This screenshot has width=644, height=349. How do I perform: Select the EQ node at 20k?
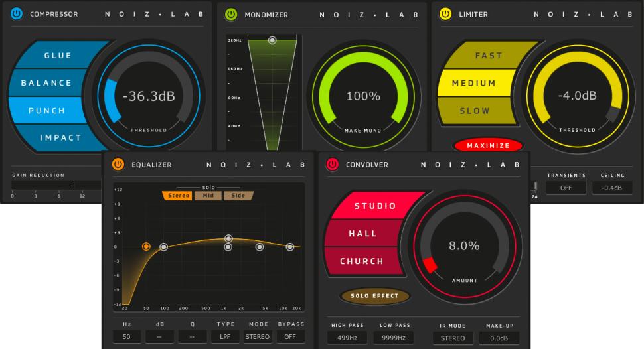289,247
